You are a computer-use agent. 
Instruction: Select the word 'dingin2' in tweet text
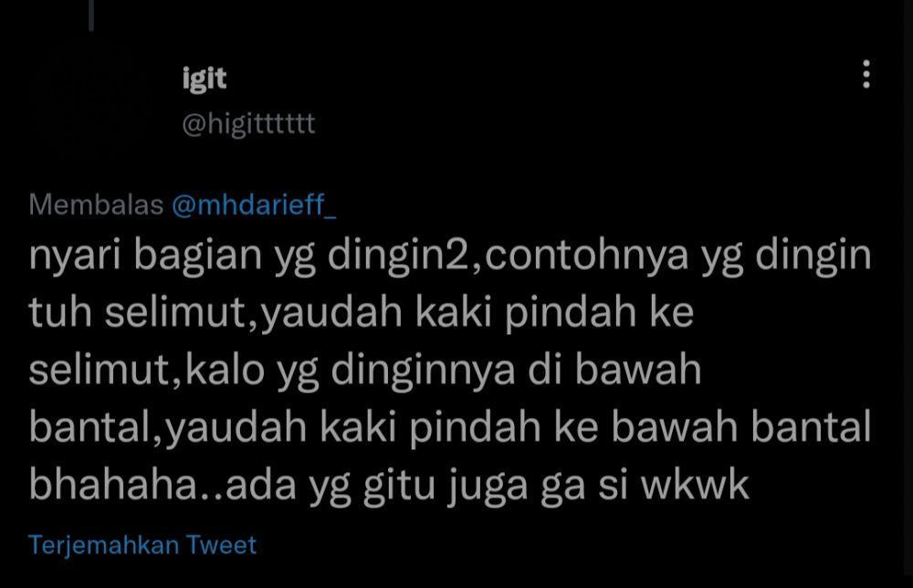pyautogui.click(x=398, y=256)
